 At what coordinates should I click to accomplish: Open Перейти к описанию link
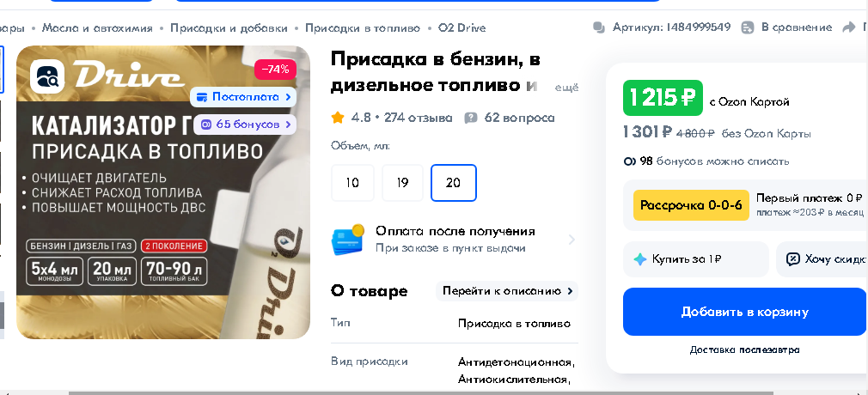pos(507,291)
